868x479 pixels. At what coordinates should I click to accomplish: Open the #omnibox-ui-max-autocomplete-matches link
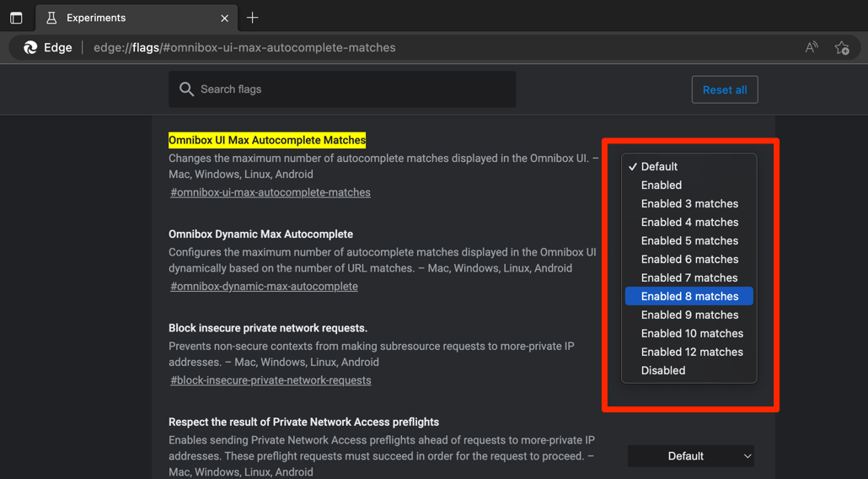tap(271, 192)
